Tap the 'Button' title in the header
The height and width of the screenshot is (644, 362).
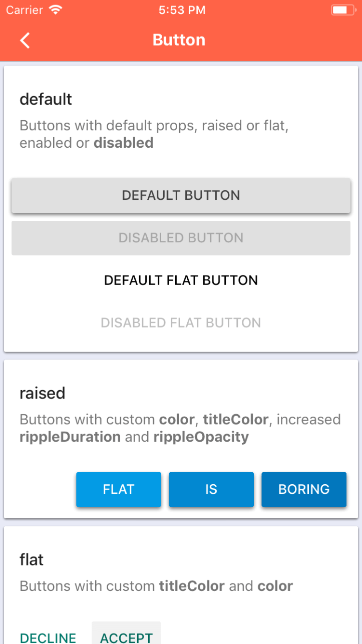click(x=179, y=40)
